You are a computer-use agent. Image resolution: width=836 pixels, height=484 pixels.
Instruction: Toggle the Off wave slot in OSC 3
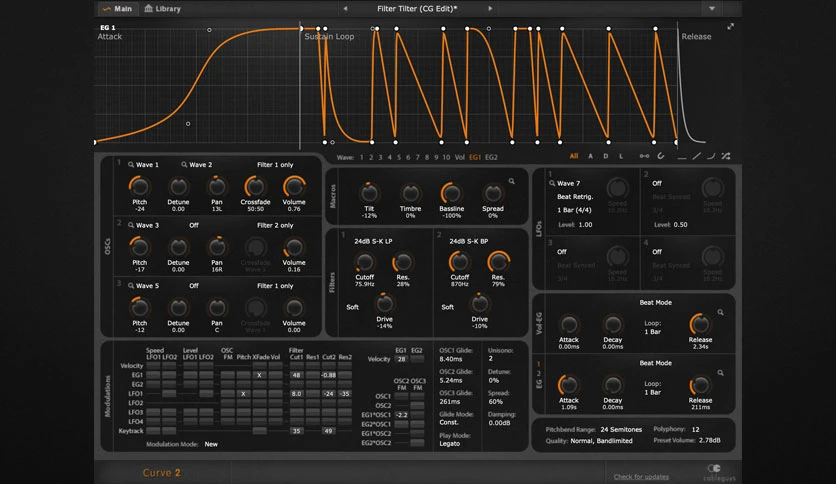[x=194, y=286]
